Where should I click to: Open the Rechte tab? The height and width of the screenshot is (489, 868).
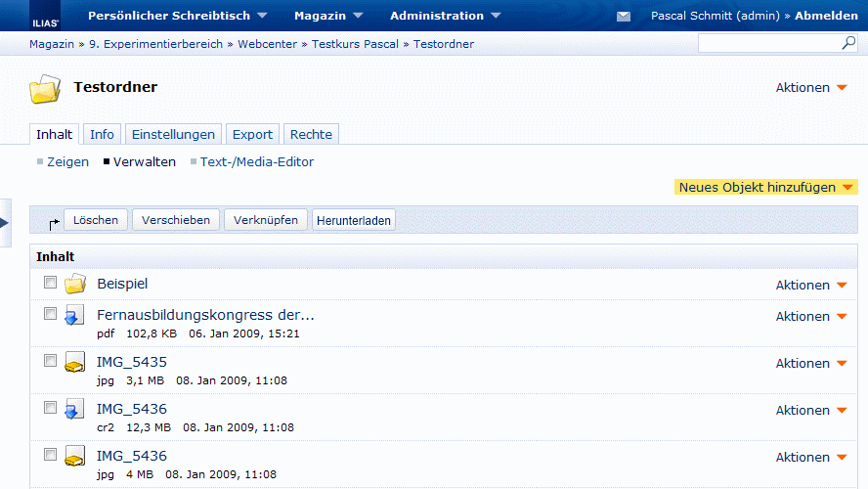point(311,134)
